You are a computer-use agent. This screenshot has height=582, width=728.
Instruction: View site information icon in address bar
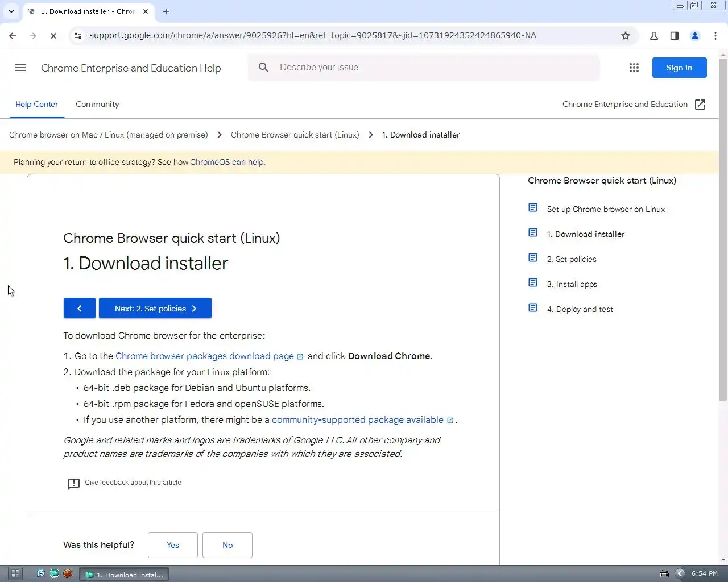pos(78,35)
